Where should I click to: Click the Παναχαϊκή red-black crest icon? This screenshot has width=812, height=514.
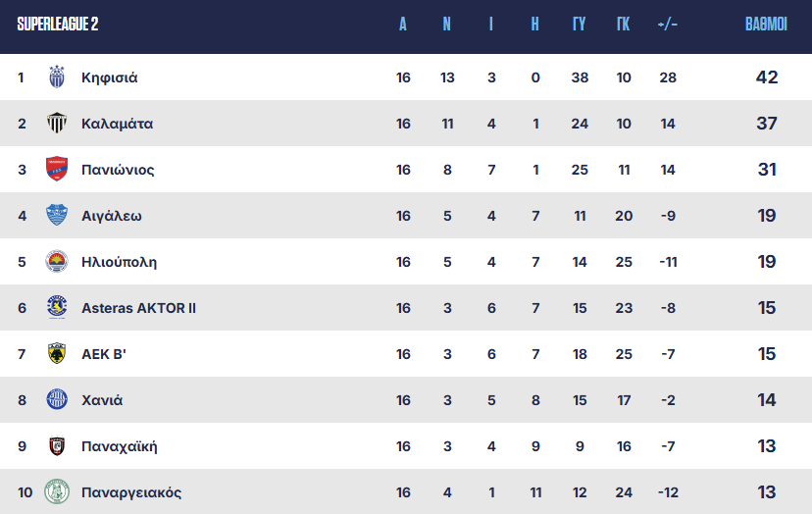57,446
